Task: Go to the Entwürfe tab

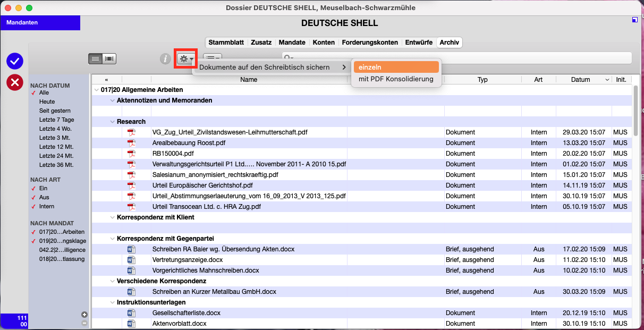Action: point(419,43)
